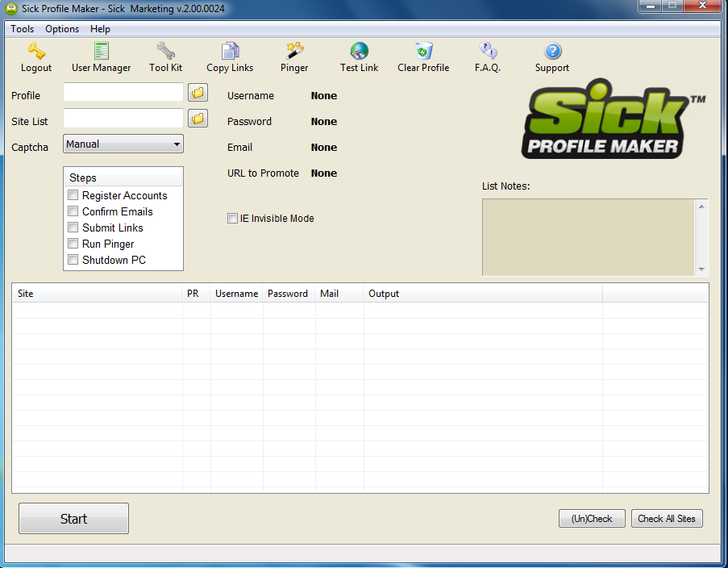The width and height of the screenshot is (728, 568).
Task: Browse for a Site List using folder icon
Action: 198,119
